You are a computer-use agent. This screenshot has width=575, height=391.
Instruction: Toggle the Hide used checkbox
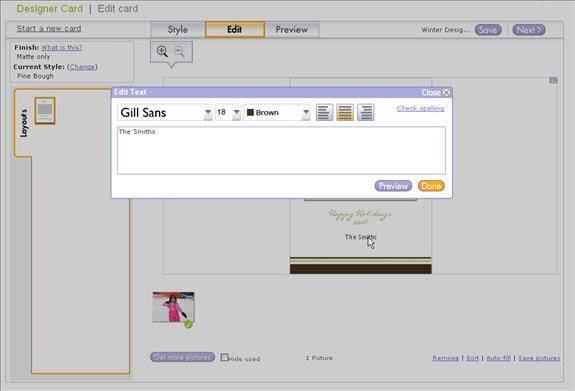point(224,357)
